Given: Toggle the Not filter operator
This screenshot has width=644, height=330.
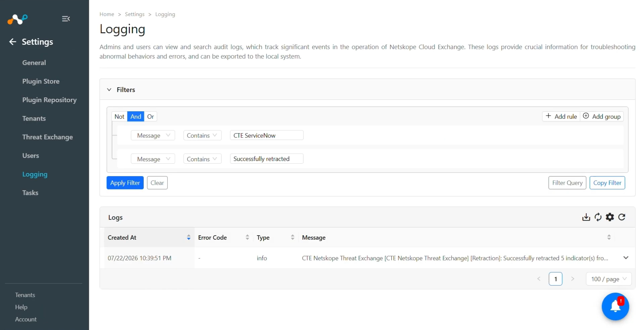Looking at the screenshot, I should 119,117.
